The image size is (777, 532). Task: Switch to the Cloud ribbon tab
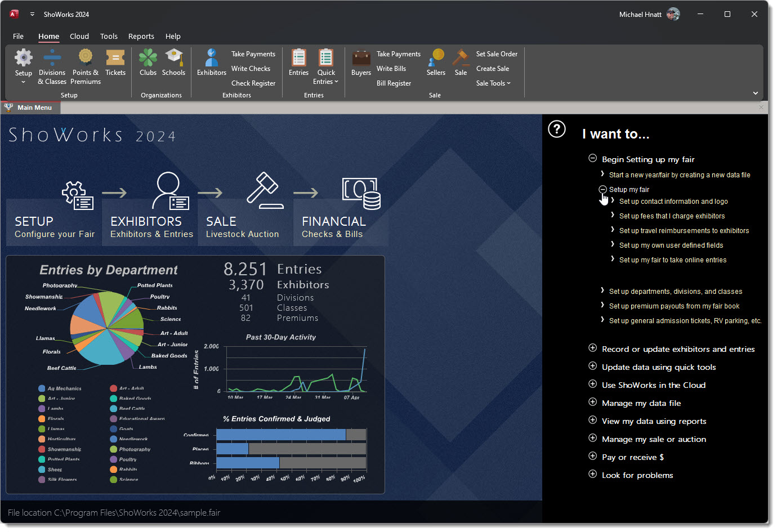(x=79, y=37)
